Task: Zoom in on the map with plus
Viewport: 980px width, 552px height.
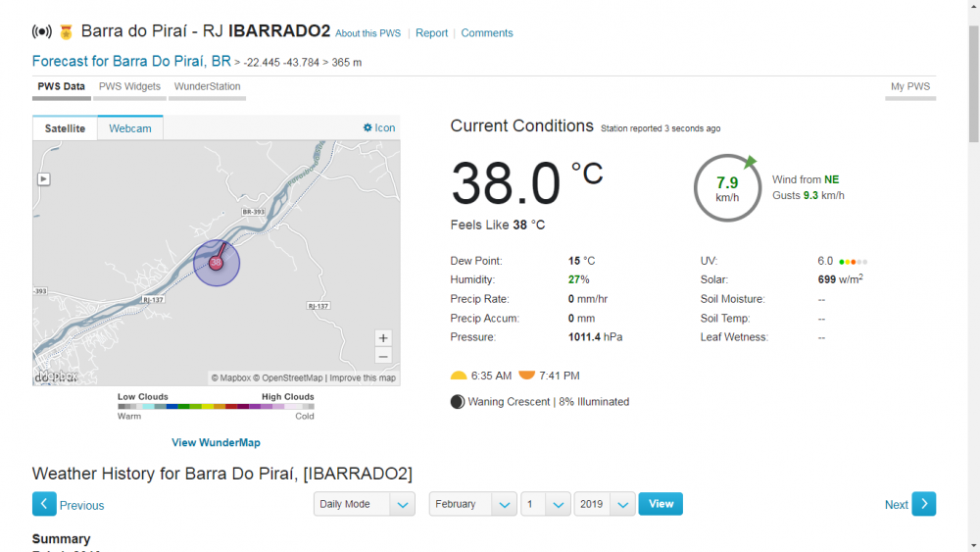Action: coord(383,338)
